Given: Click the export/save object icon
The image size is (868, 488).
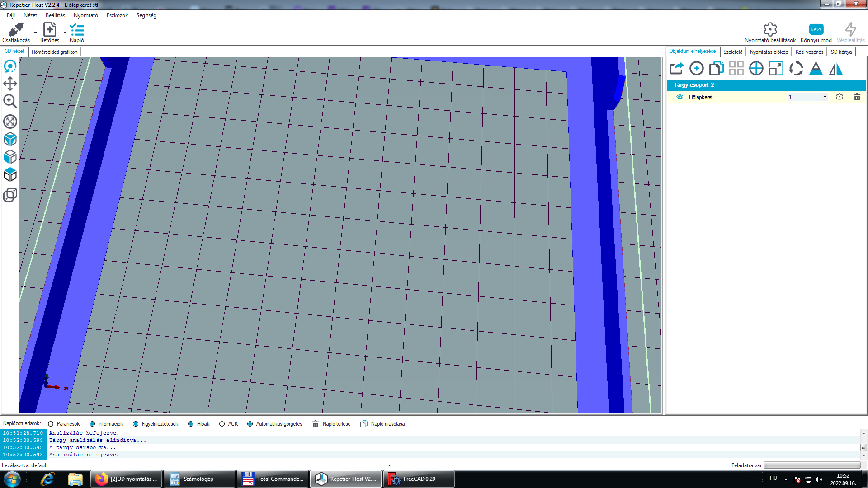Looking at the screenshot, I should [x=676, y=69].
